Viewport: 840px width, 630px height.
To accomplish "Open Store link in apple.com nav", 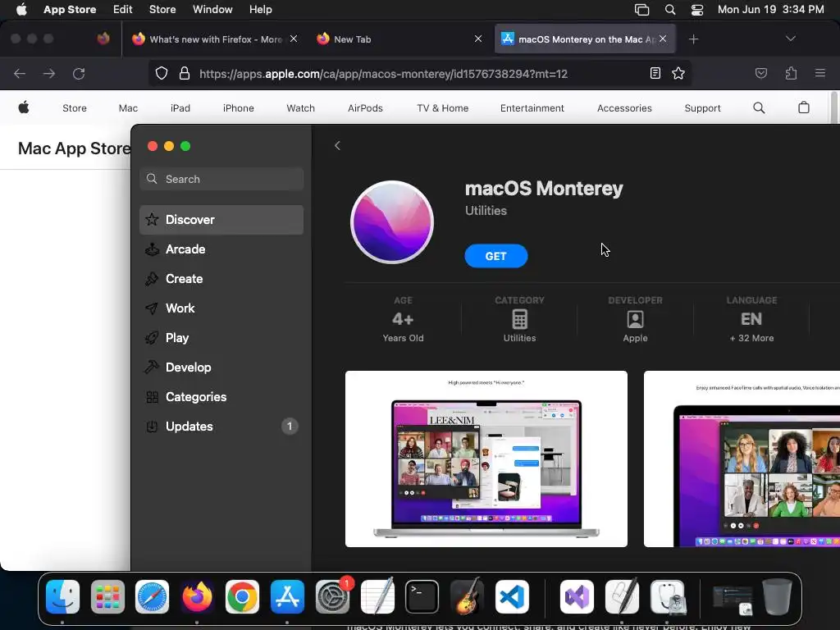I will [75, 108].
